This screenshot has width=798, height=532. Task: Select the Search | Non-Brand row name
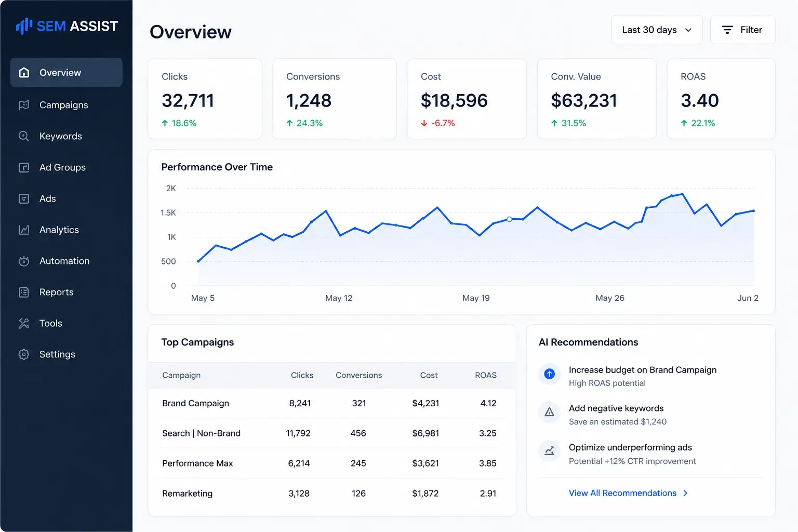click(x=201, y=433)
